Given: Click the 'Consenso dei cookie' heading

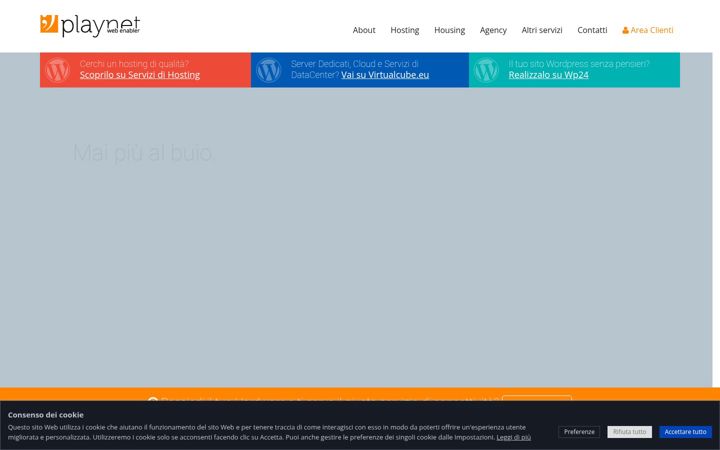Looking at the screenshot, I should pyautogui.click(x=45, y=415).
